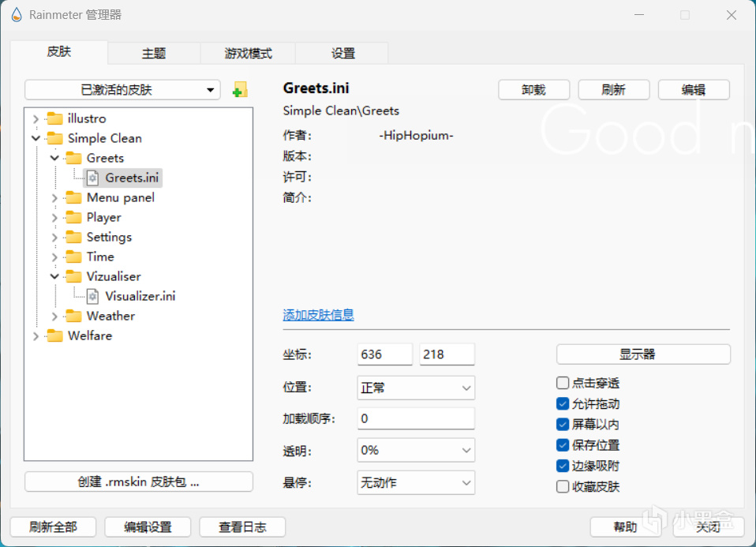Viewport: 756px width, 547px height.
Task: Open the 设置 tab
Action: (x=342, y=53)
